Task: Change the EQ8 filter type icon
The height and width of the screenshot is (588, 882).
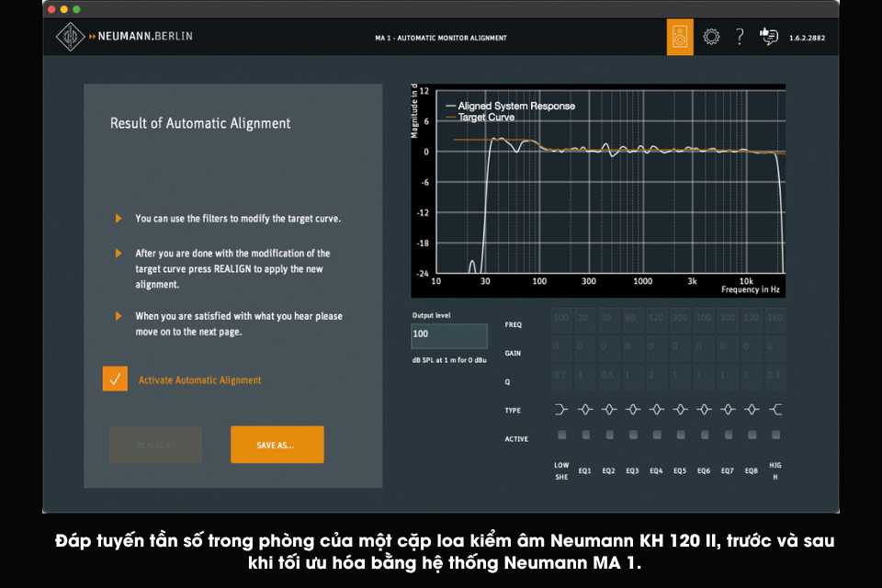Action: (x=752, y=410)
